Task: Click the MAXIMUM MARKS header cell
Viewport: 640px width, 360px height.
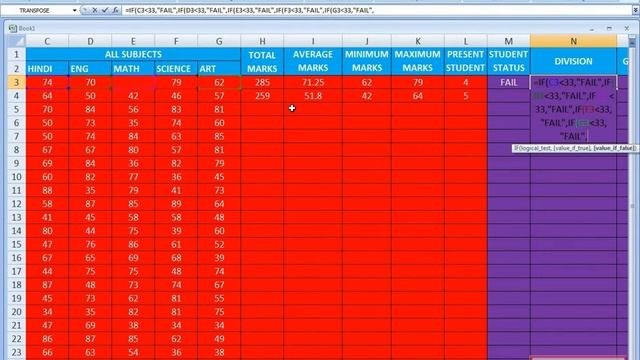Action: point(418,61)
